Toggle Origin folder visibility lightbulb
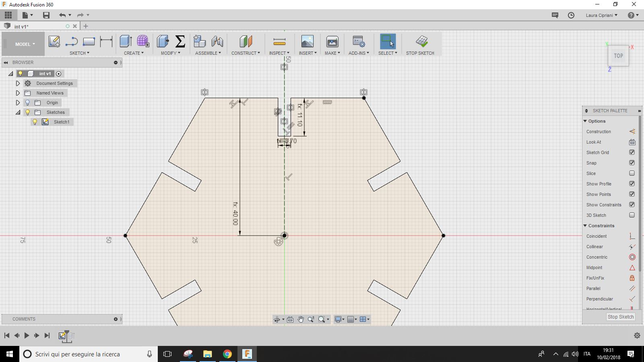 (x=27, y=103)
